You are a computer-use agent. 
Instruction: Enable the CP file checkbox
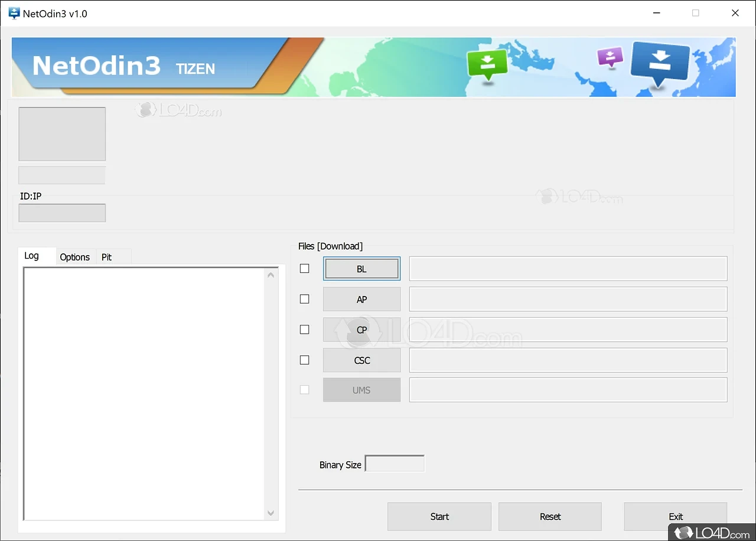pyautogui.click(x=305, y=330)
